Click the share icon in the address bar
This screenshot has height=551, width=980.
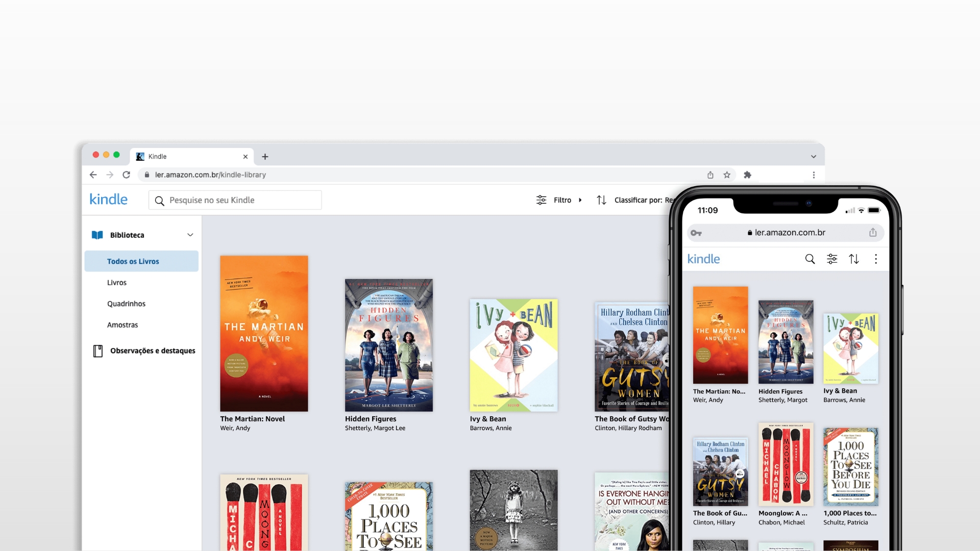coord(710,174)
